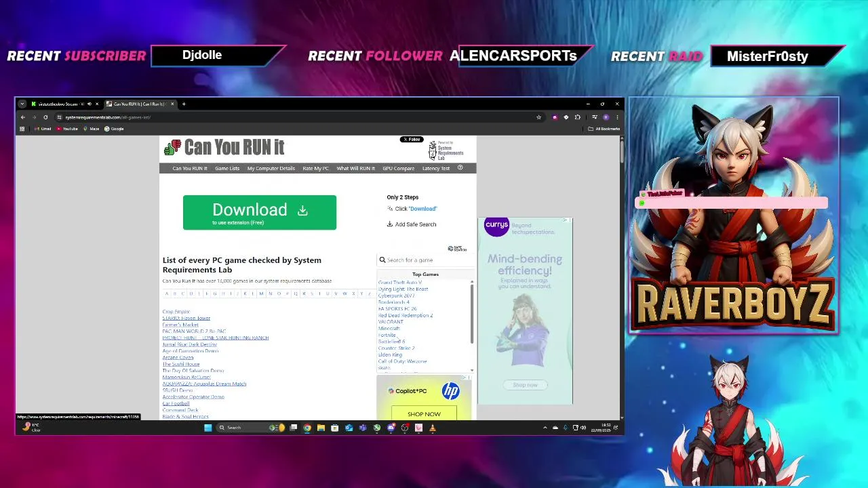The height and width of the screenshot is (488, 868).
Task: Open the YouTube bookmark
Action: [66, 129]
